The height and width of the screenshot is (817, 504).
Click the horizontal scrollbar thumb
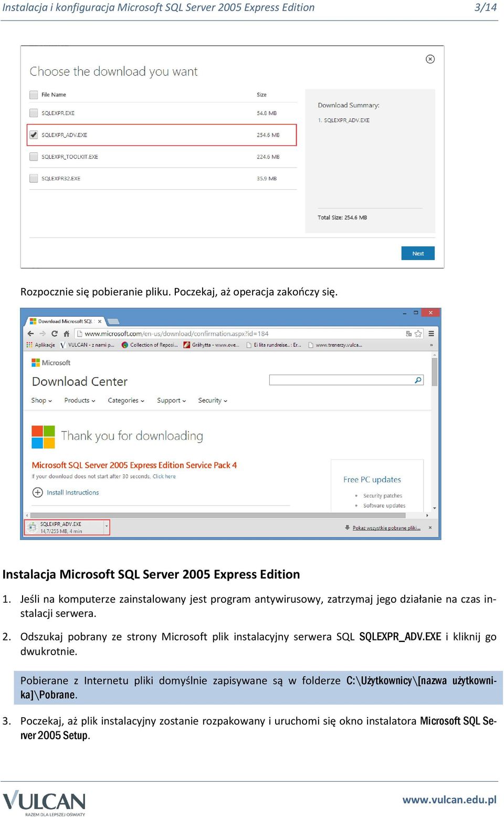click(218, 515)
